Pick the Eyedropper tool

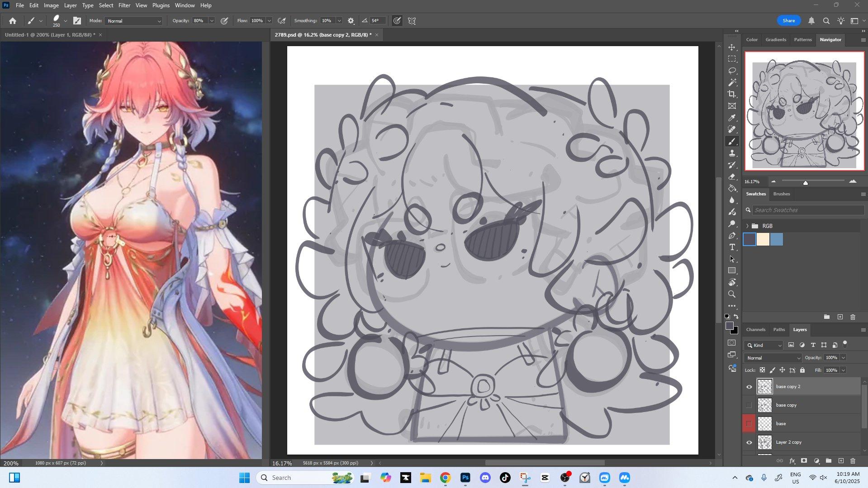[x=731, y=118]
